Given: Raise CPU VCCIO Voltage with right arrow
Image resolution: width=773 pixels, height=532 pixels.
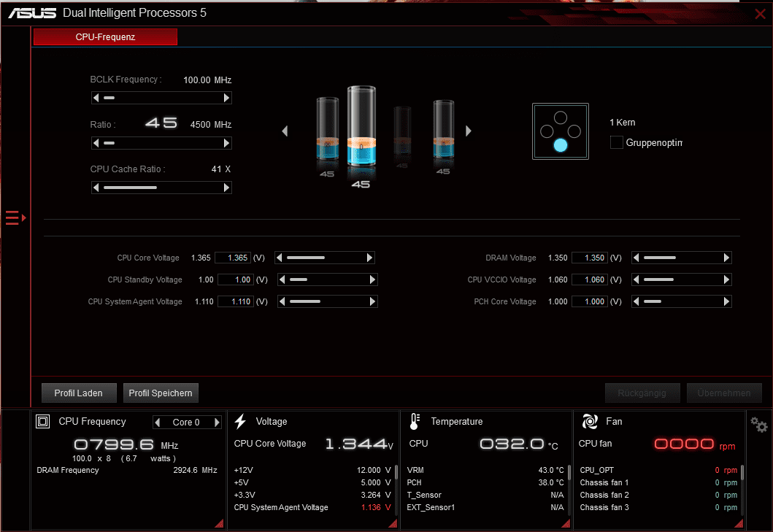Looking at the screenshot, I should 726,280.
